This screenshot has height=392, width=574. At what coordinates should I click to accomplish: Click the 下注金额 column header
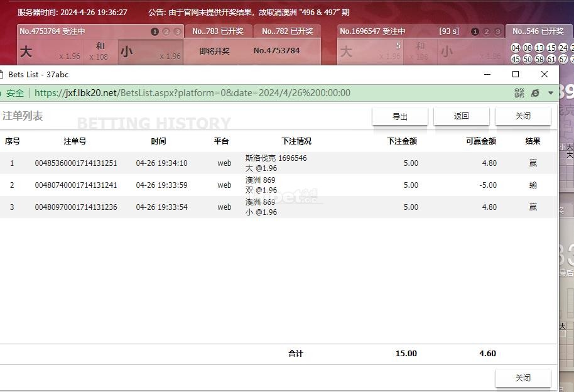[x=402, y=141]
